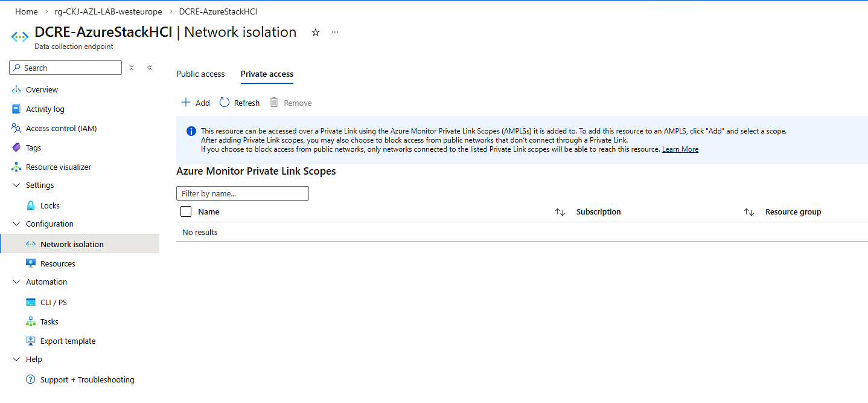868x403 pixels.
Task: Click the plus Add icon
Action: 186,103
